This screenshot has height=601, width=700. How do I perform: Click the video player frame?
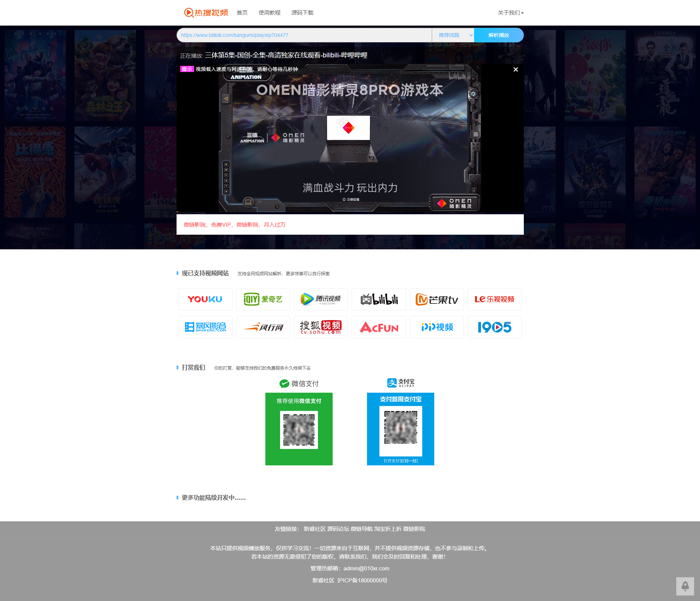pyautogui.click(x=350, y=138)
